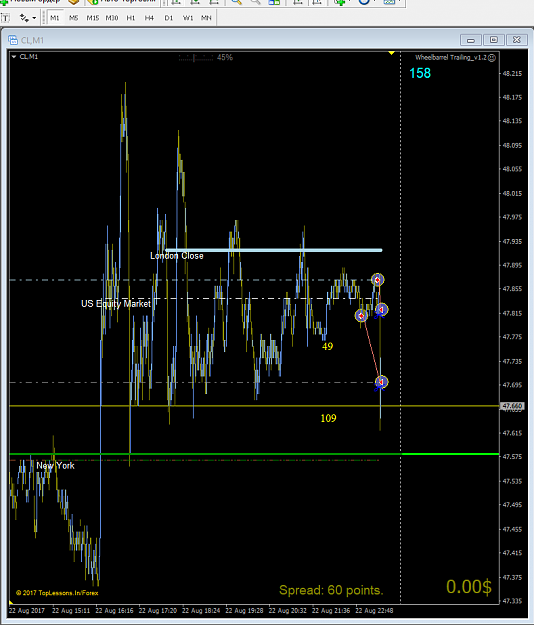The height and width of the screenshot is (625, 534).
Task: Click the 47.455 price scale label
Action: tap(512, 529)
